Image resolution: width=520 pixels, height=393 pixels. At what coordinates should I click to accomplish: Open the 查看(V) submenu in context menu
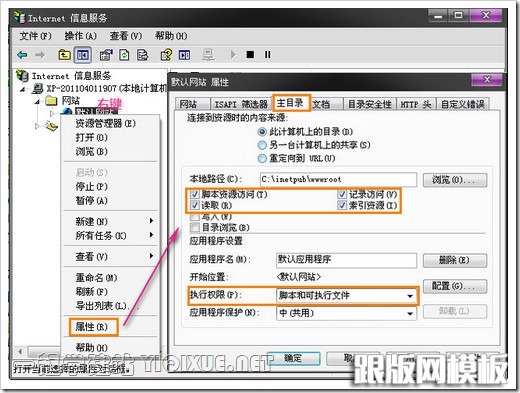coord(110,257)
